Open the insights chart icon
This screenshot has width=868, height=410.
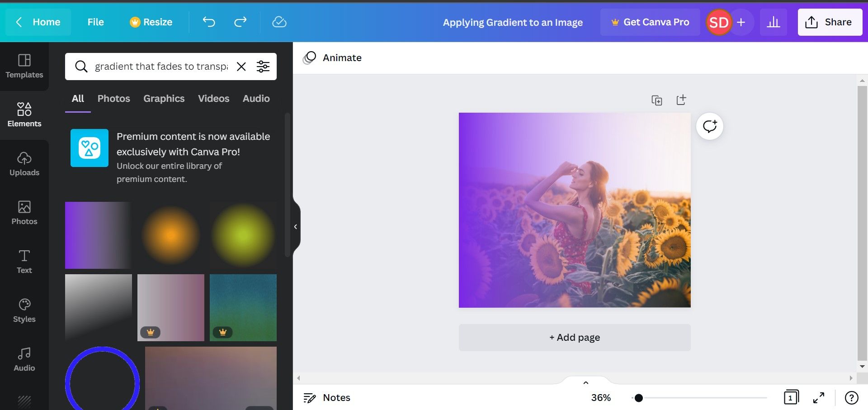coord(774,22)
